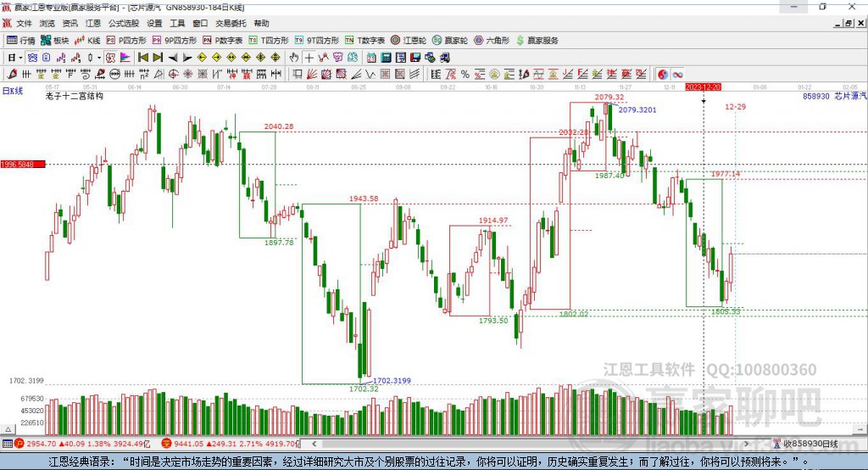This screenshot has height=470, width=868.
Task: Click the circled dash minus-circle icon
Action: pyautogui.click(x=114, y=74)
